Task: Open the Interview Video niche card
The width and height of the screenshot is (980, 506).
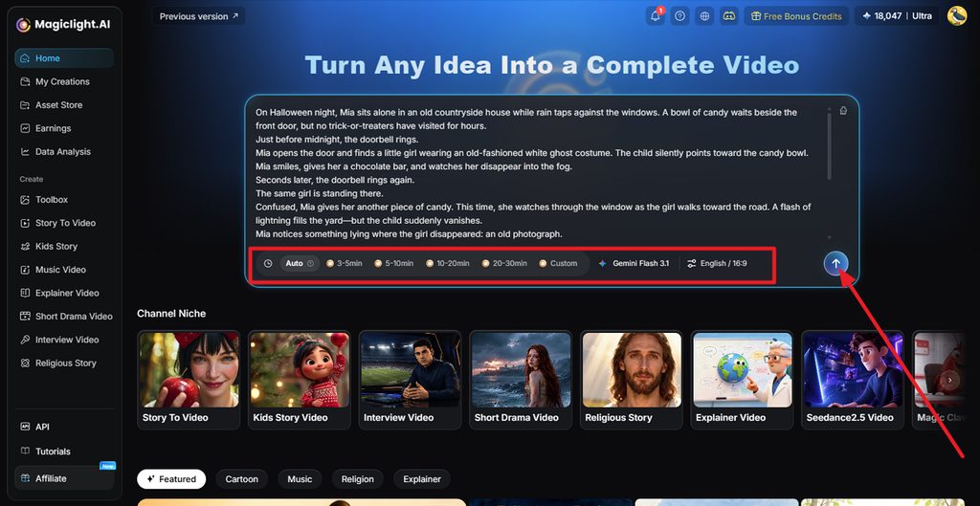Action: tap(410, 380)
